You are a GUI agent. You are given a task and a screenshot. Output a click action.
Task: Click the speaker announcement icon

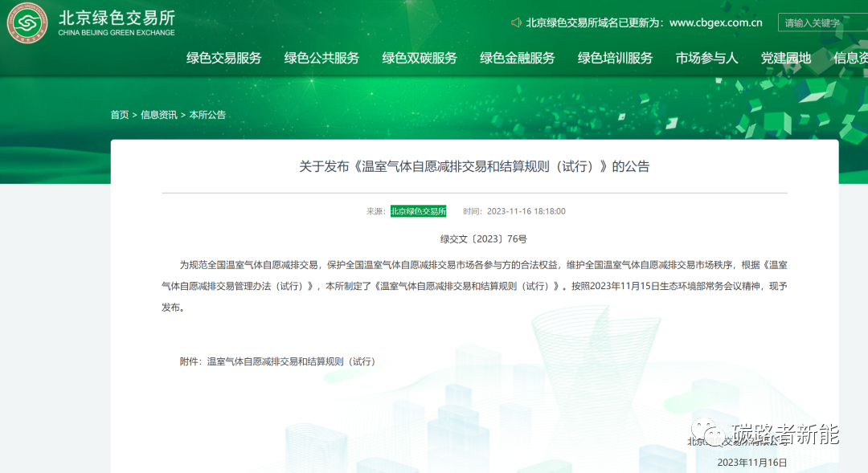[516, 22]
